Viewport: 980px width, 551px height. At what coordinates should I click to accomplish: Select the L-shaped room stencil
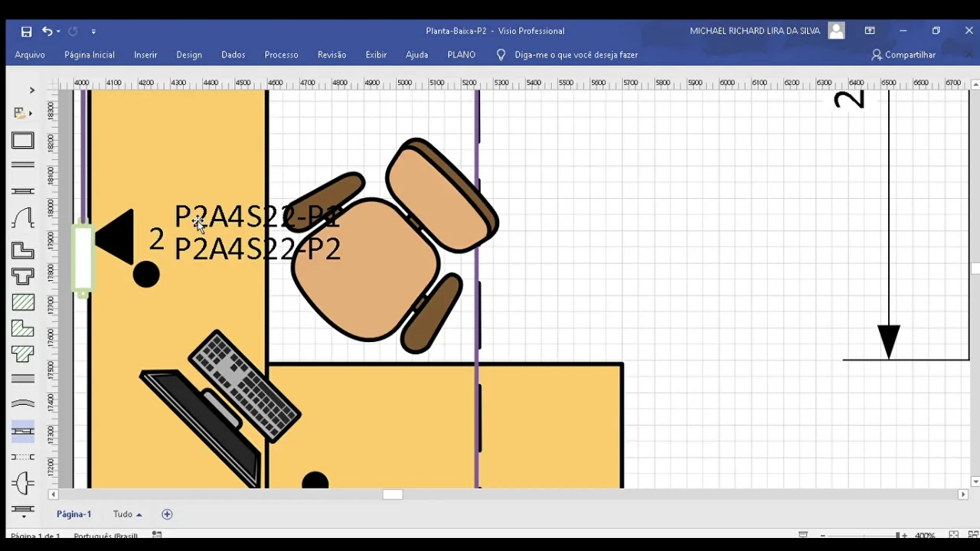tap(23, 250)
